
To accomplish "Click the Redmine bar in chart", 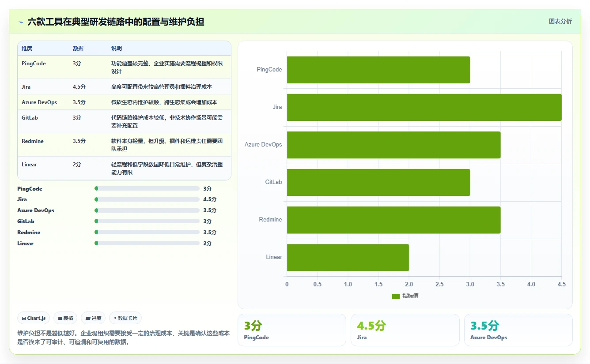I will (x=394, y=220).
